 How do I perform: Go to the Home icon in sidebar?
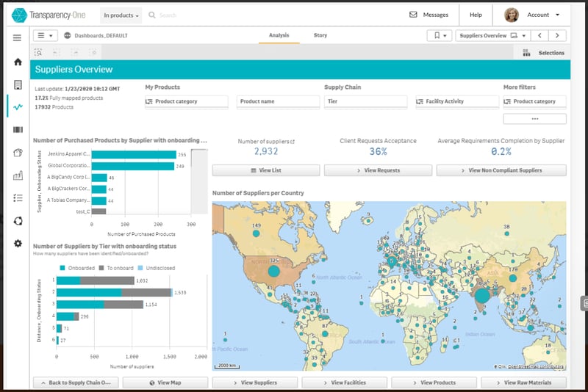(x=18, y=62)
